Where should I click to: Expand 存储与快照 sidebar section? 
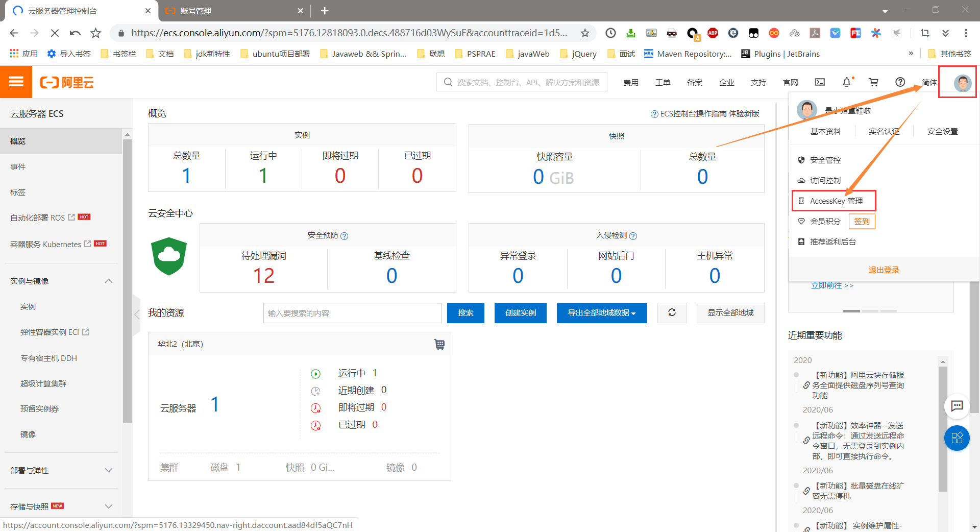(109, 506)
